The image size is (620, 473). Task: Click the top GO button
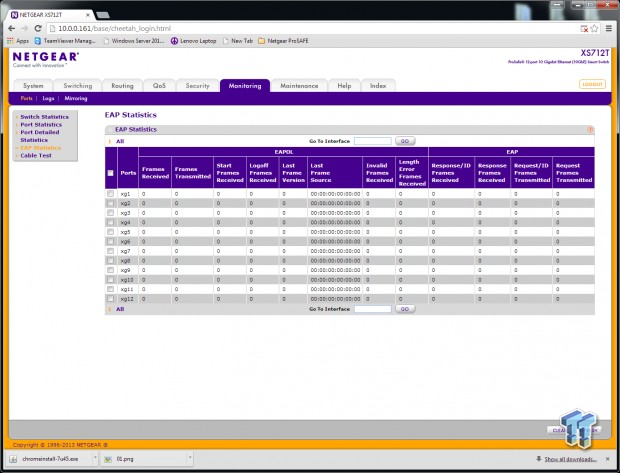click(x=405, y=141)
